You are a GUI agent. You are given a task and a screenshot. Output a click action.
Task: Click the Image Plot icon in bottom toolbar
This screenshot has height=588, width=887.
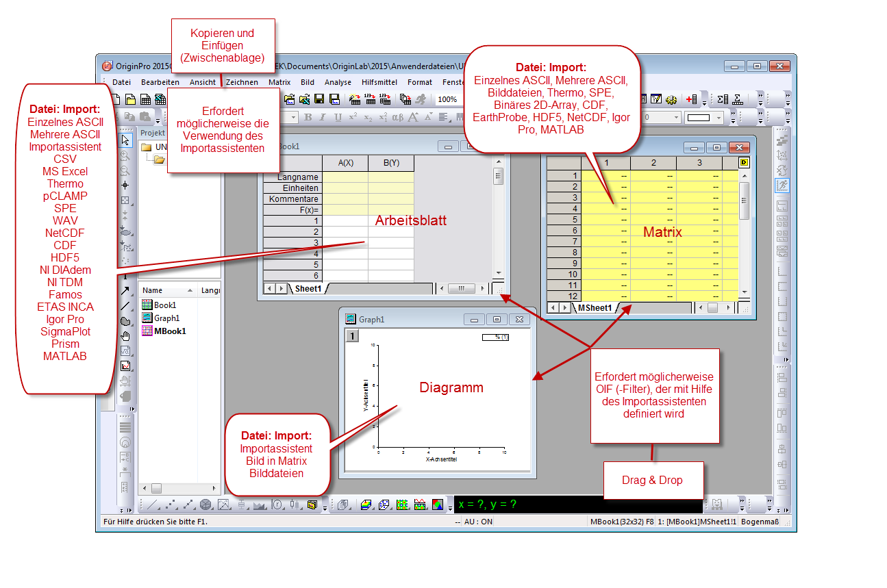coord(437,504)
